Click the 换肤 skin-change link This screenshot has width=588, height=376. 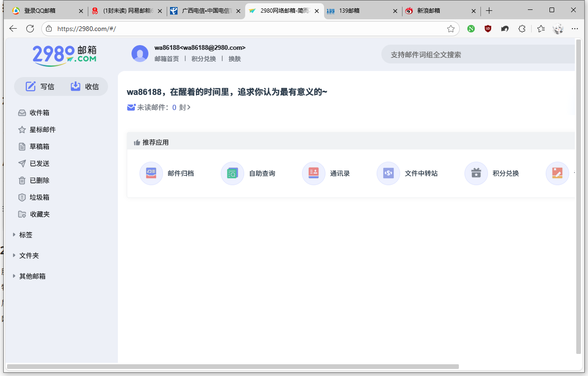(234, 59)
